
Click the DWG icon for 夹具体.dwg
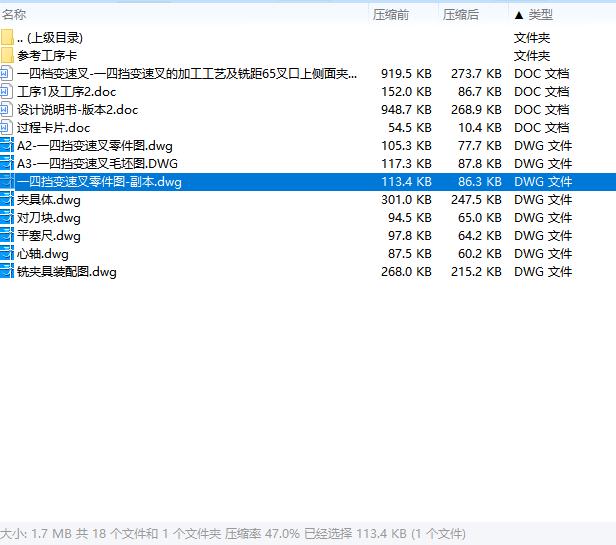[x=7, y=200]
